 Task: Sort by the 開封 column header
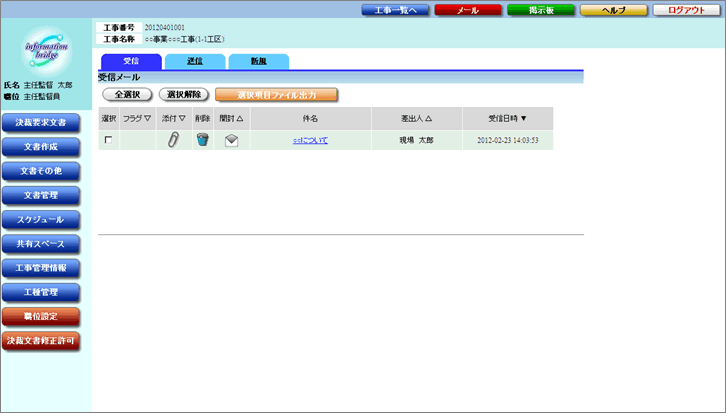pos(231,118)
